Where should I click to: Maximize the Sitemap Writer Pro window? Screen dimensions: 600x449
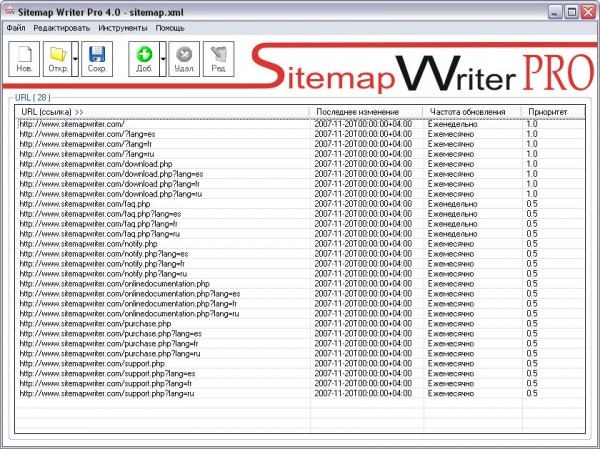pos(572,12)
